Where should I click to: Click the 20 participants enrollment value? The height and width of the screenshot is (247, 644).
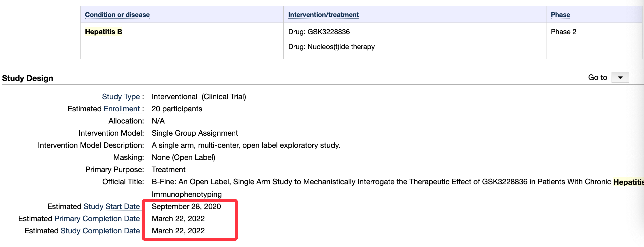coord(177,109)
